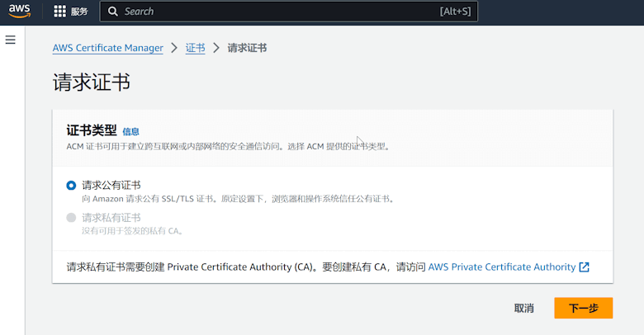Click the 请求公有证书 label text

coord(111,186)
